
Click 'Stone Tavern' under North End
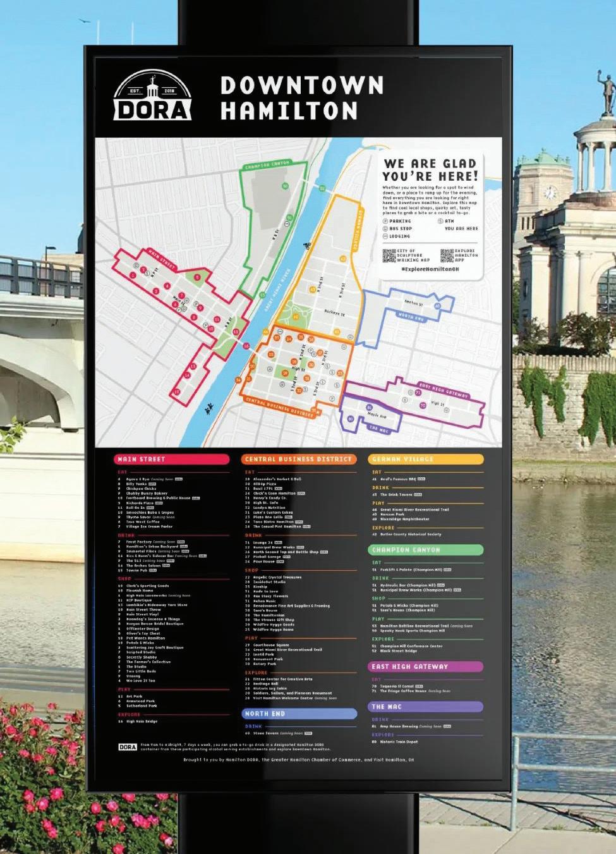pyautogui.click(x=265, y=733)
